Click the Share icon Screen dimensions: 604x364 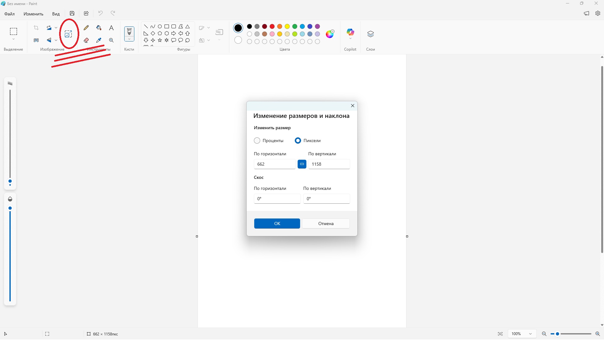(86, 13)
